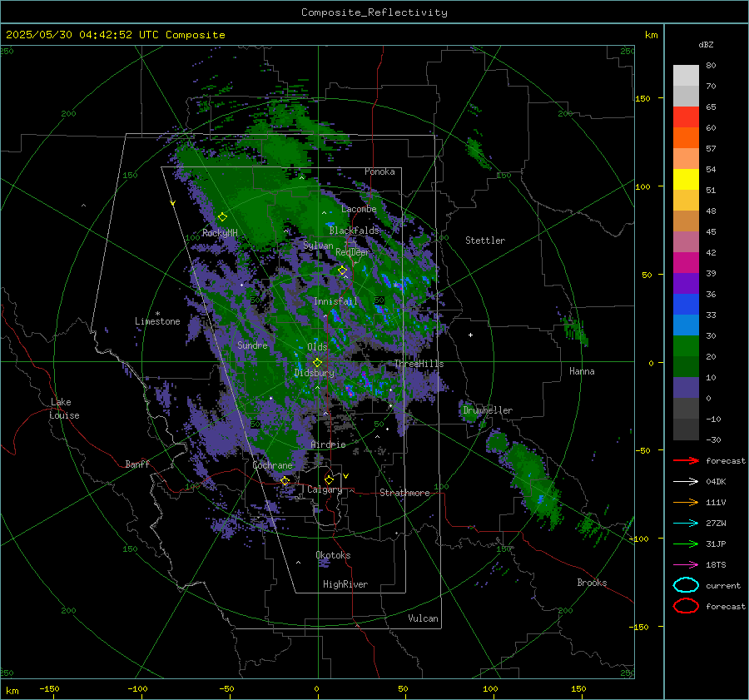Pick the magenta 39-42 dBZ swatch
This screenshot has height=700, width=749.
point(686,262)
